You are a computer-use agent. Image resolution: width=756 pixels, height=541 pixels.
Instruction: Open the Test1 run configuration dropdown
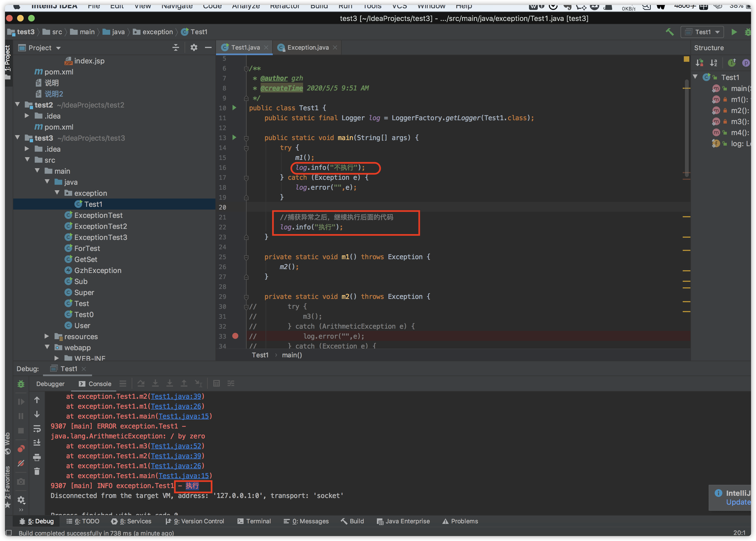702,32
